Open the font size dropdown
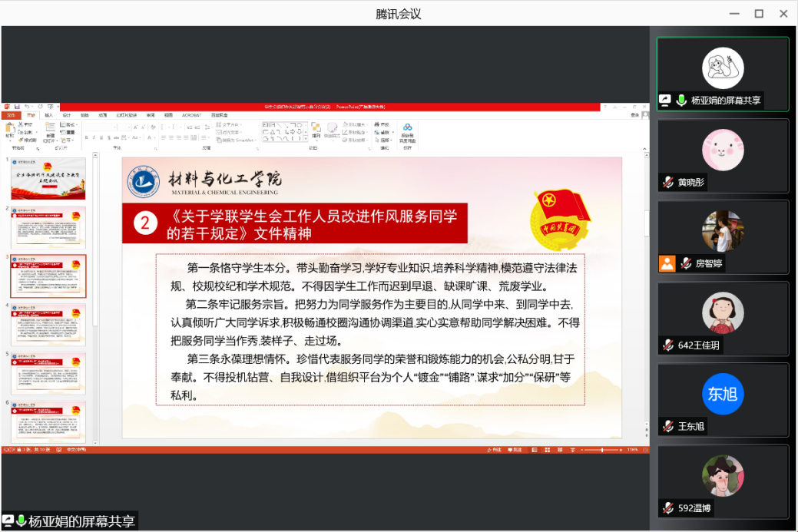Screen dimensions: 798x532 tap(130, 127)
